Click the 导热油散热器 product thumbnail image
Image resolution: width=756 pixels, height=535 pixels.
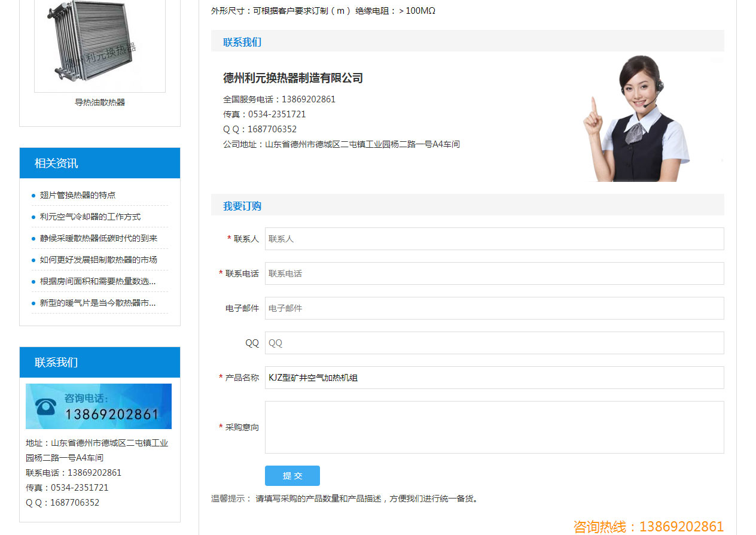tap(99, 45)
